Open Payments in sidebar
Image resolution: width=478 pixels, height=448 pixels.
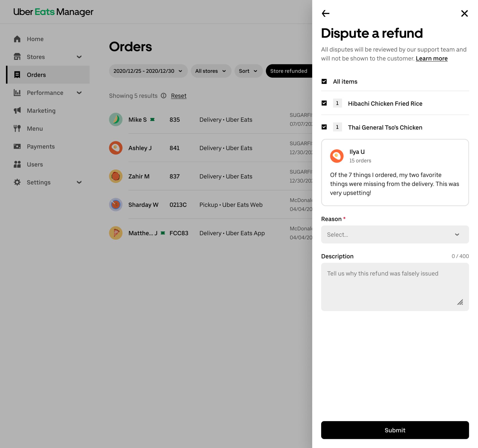48,146
